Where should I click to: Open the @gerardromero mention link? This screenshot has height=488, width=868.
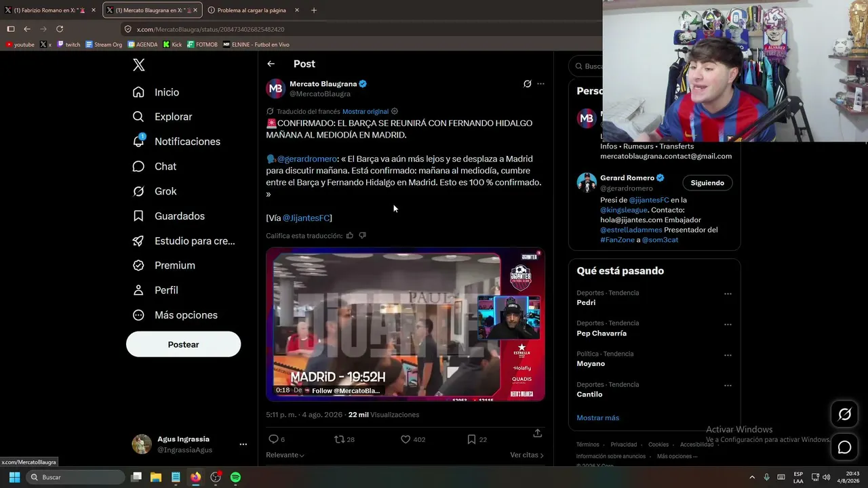pos(307,159)
